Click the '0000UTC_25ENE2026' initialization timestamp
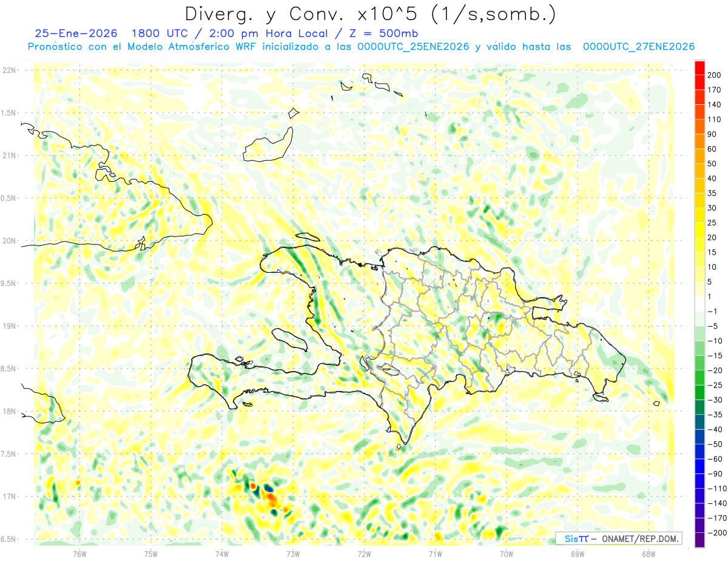The width and height of the screenshot is (728, 562). click(x=413, y=47)
